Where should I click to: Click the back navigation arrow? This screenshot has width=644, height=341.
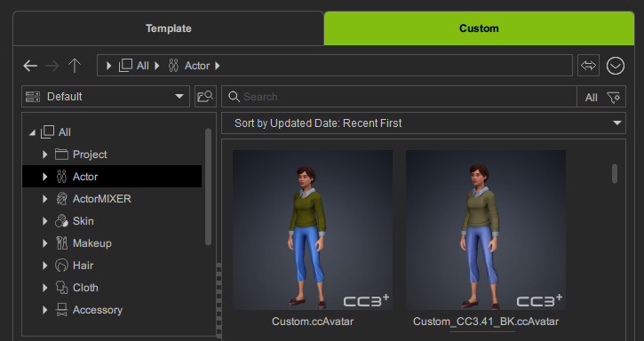coord(30,66)
